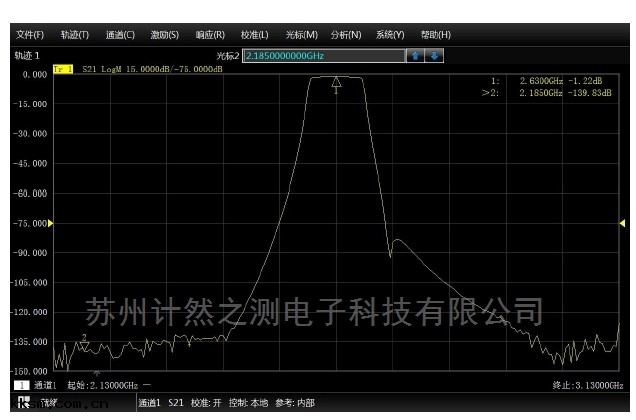Open the 轨迹(T) menu
This screenshot has width=636, height=420.
pyautogui.click(x=74, y=35)
